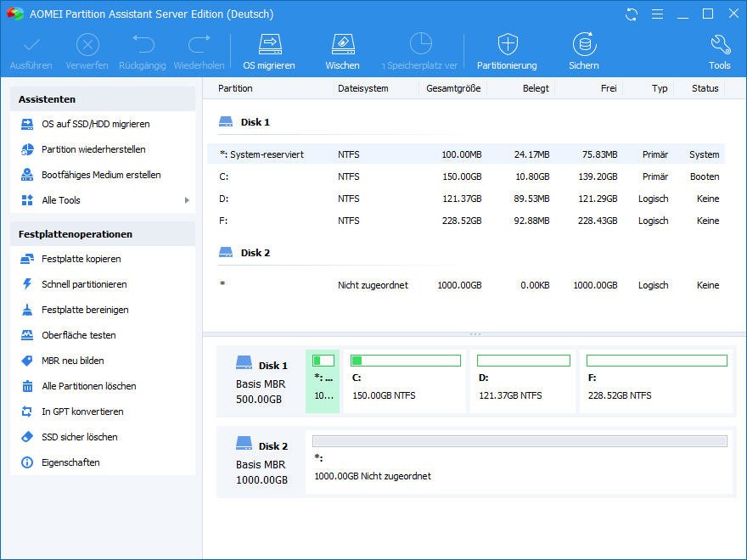Open the Tools wrench icon
747x560 pixels.
[x=719, y=45]
